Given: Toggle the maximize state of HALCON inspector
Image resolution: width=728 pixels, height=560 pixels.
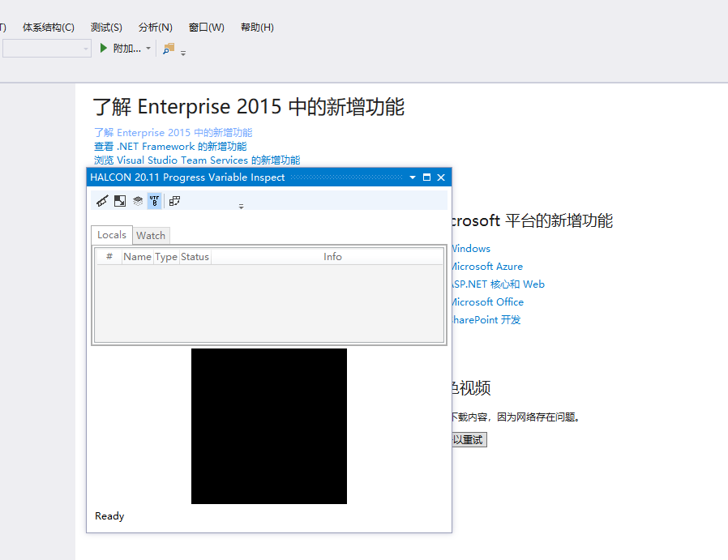Looking at the screenshot, I should point(426,177).
